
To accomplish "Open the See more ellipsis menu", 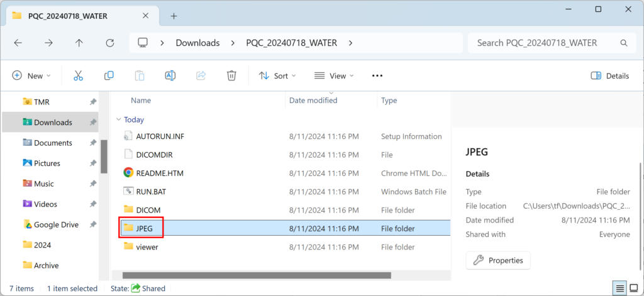I will [377, 75].
